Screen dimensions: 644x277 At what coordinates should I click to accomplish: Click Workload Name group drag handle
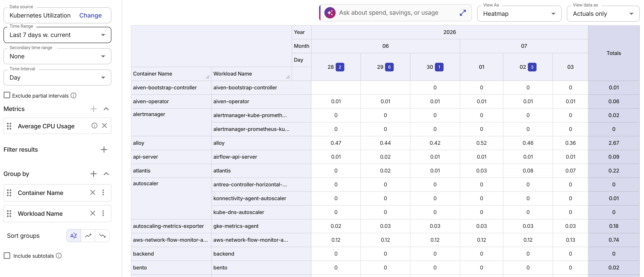9,214
